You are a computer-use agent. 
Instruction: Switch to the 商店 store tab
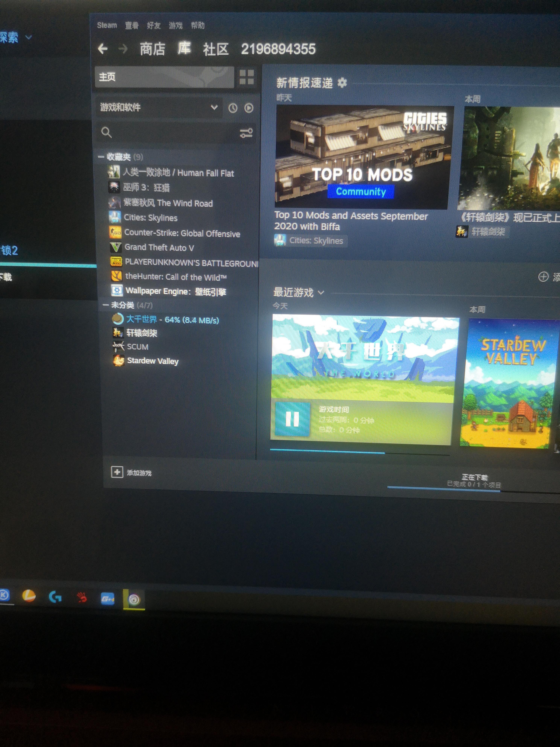point(152,49)
